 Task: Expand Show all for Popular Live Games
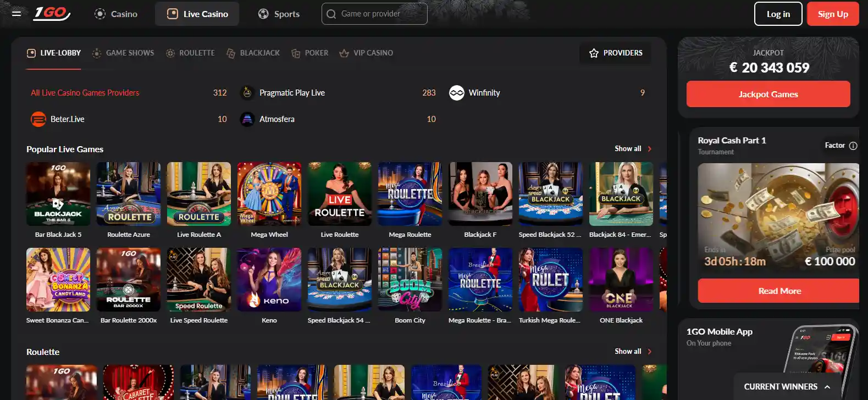[x=633, y=149]
